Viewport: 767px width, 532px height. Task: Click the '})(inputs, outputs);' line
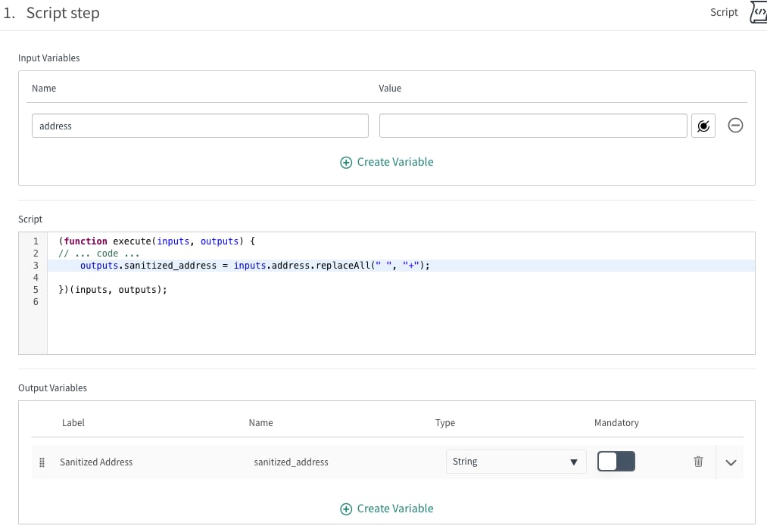point(113,290)
